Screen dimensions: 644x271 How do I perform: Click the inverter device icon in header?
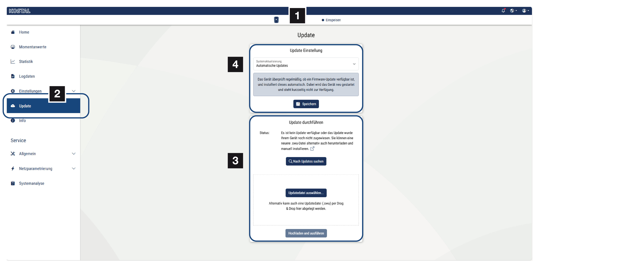[276, 20]
